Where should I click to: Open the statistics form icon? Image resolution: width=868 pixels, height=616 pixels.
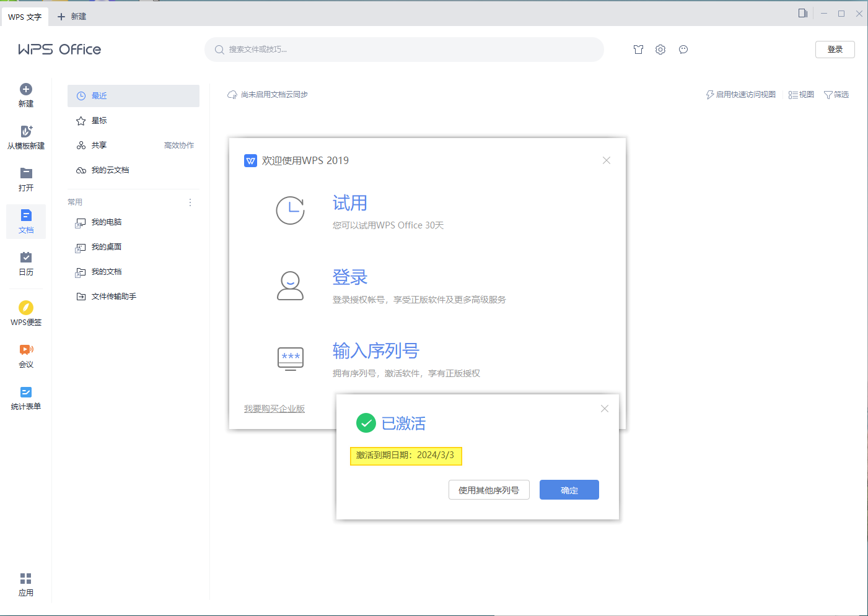point(26,392)
